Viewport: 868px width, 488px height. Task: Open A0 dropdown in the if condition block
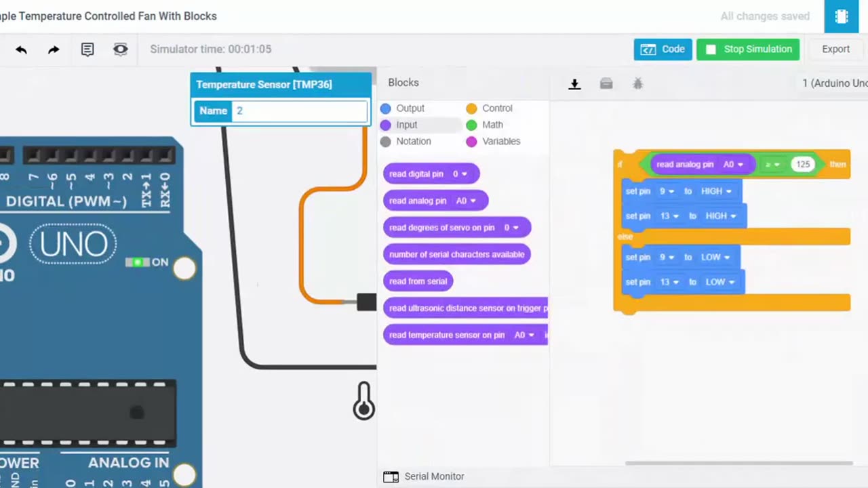point(733,164)
